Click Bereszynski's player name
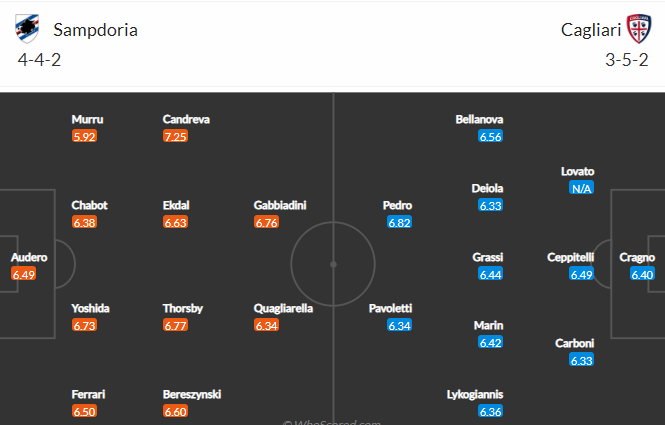 click(x=192, y=394)
